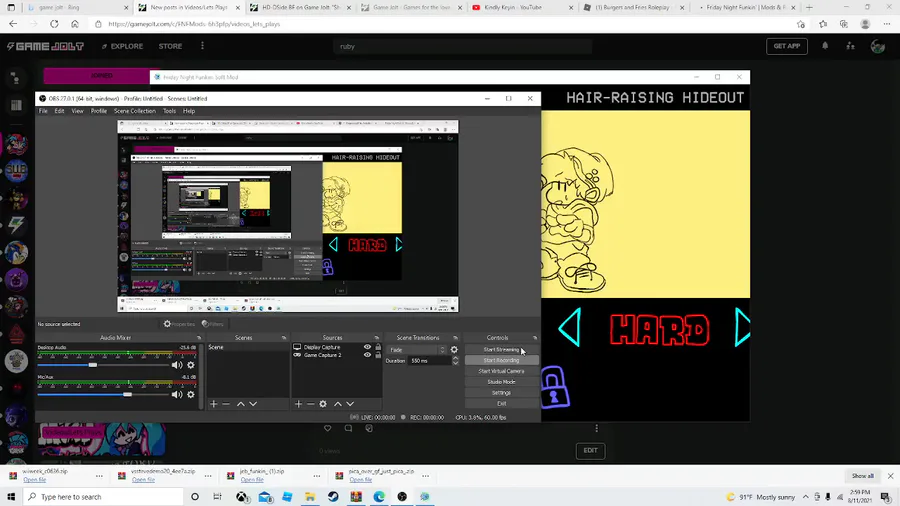Screen dimensions: 900x506
Task: Click left difficulty arrow in game
Action: (569, 328)
